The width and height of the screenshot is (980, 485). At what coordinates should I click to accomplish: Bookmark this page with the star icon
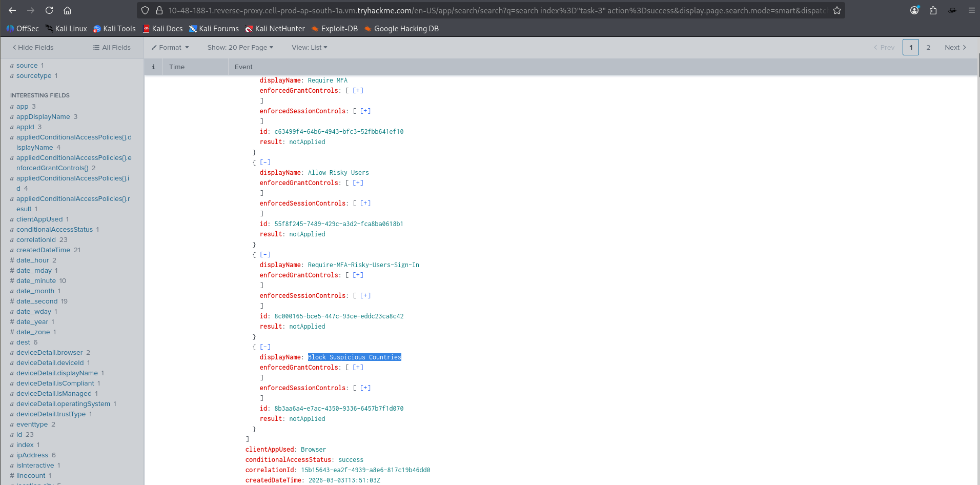(837, 10)
